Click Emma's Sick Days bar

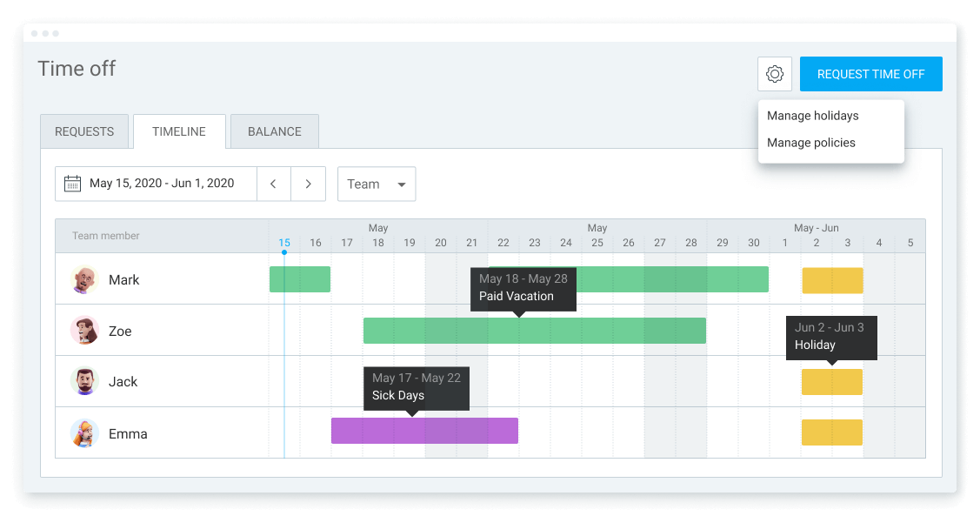[x=424, y=431]
